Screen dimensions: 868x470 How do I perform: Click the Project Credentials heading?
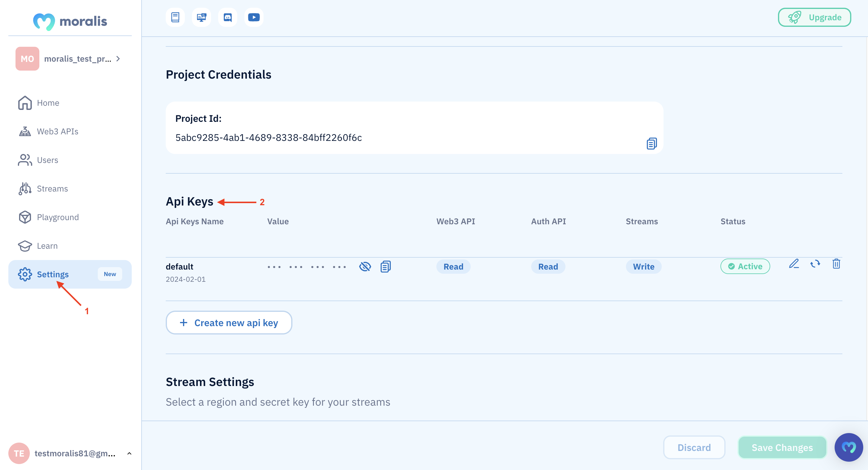[218, 74]
